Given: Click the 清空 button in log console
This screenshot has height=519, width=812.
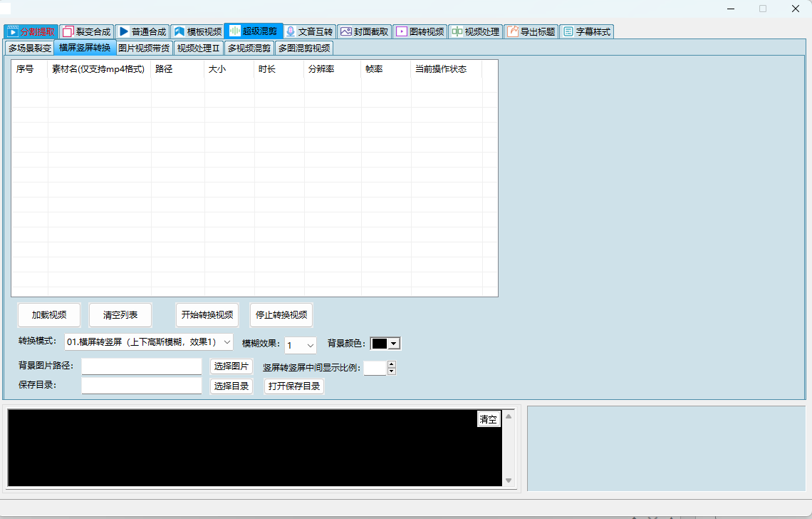Looking at the screenshot, I should [x=489, y=419].
